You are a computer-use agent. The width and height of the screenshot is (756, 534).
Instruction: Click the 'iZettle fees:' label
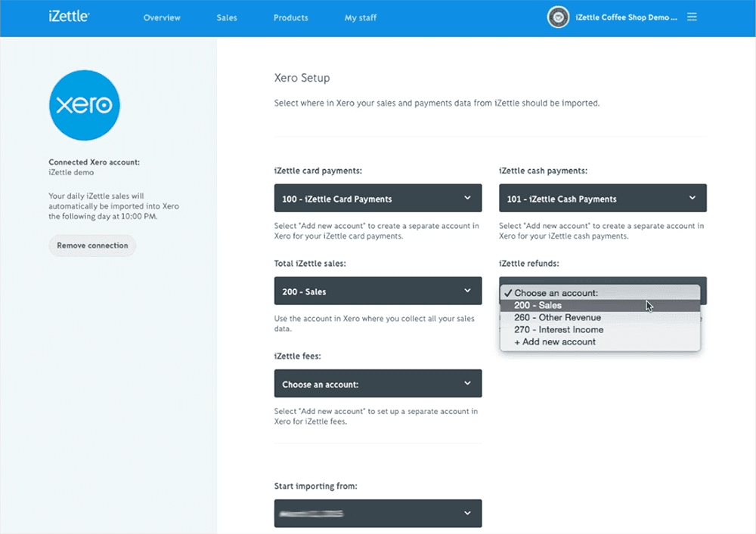click(297, 357)
